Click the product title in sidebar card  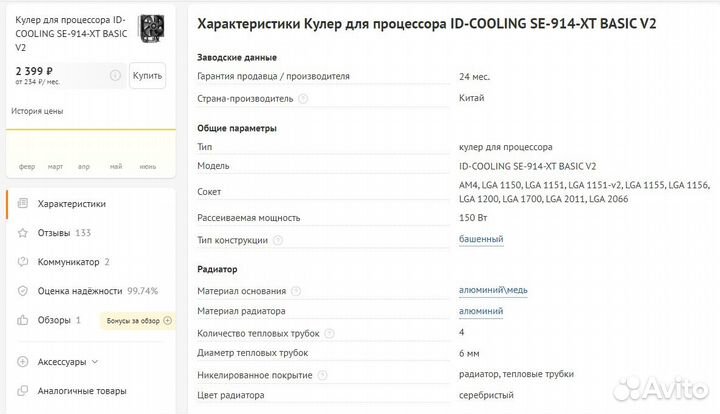pyautogui.click(x=71, y=34)
